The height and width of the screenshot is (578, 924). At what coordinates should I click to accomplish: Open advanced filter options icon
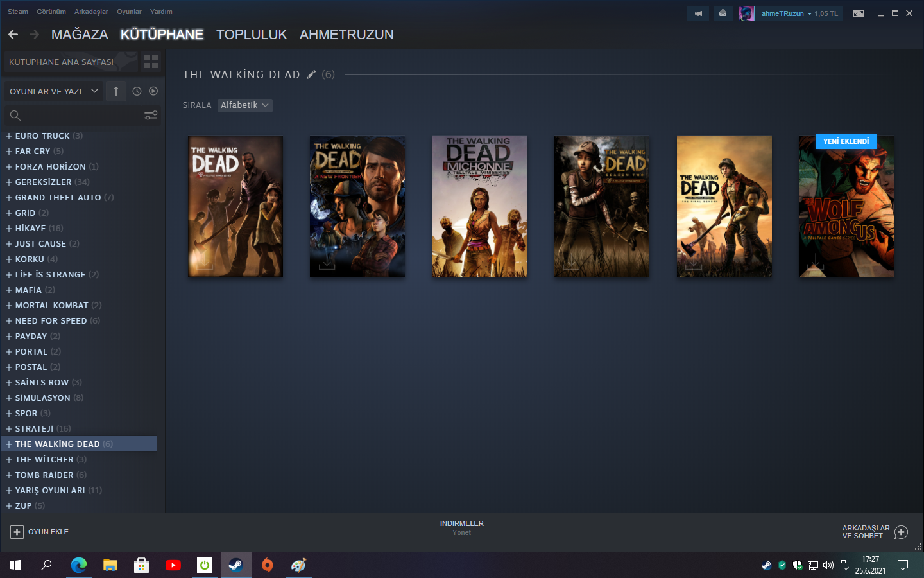[x=151, y=116]
